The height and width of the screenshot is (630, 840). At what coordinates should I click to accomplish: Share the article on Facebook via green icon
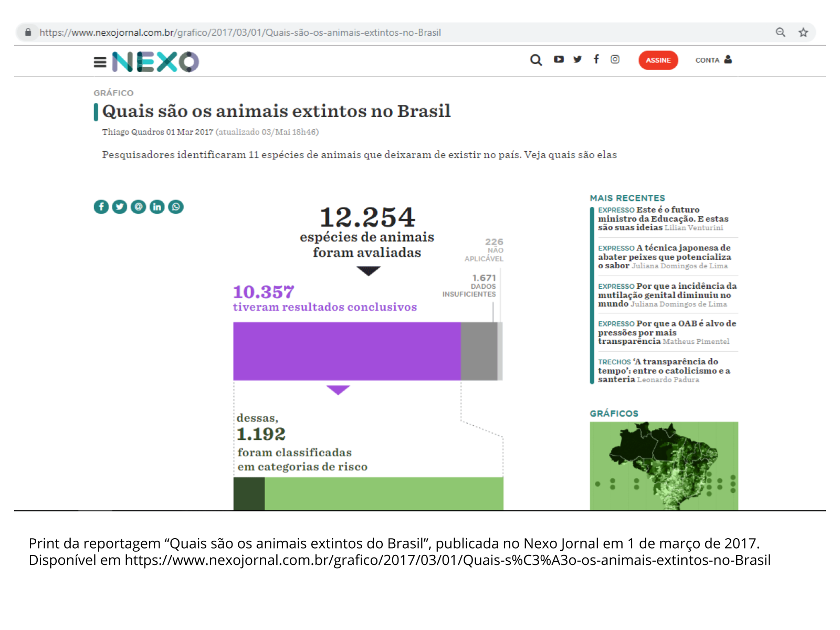[101, 207]
